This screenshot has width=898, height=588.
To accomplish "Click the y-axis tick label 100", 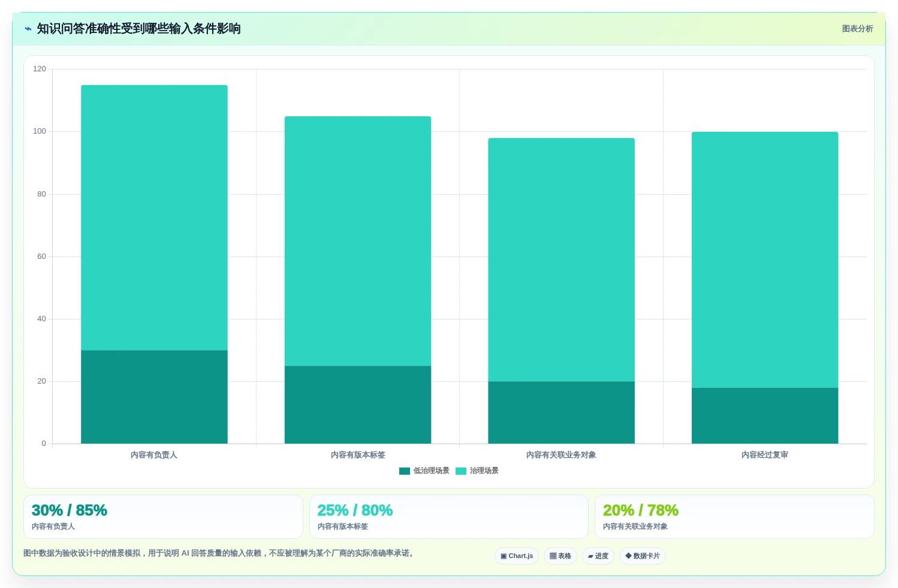I will [x=40, y=131].
